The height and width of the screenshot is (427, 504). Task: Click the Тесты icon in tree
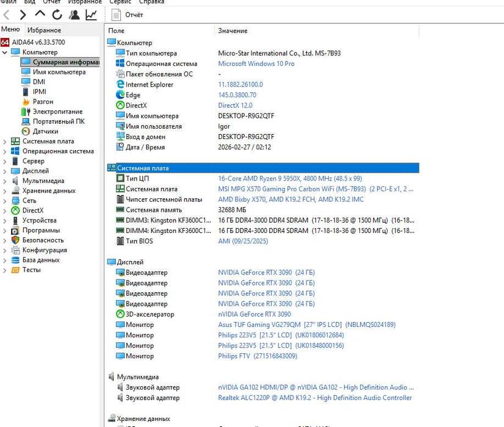15,270
